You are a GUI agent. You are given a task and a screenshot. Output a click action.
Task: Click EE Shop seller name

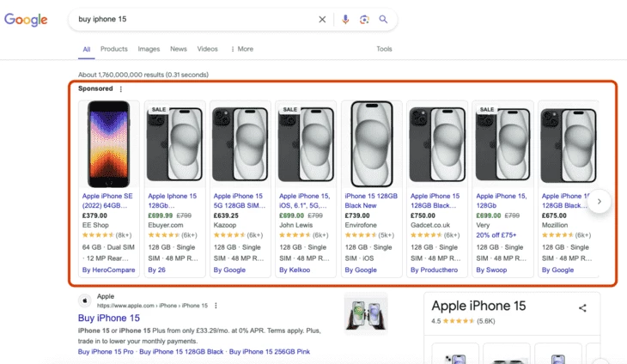[x=95, y=225]
